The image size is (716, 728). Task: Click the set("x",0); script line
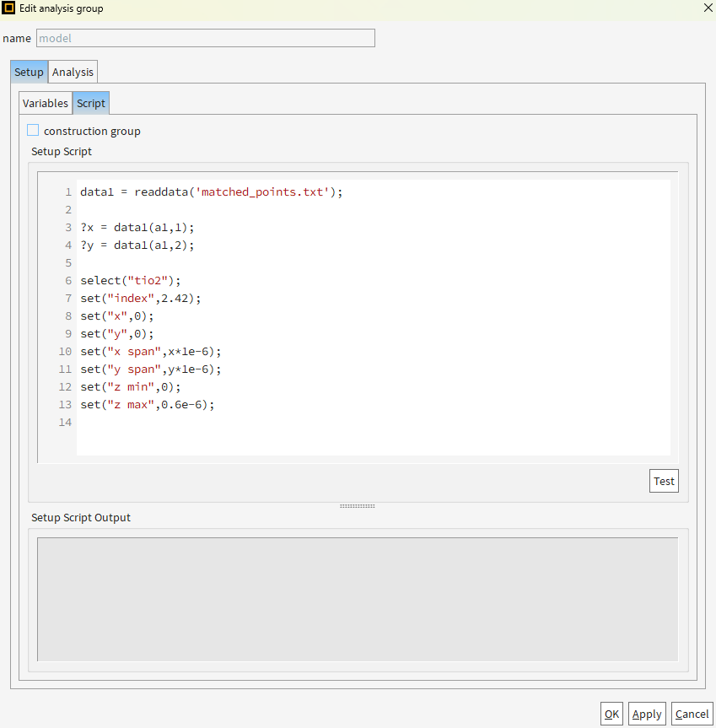(117, 316)
